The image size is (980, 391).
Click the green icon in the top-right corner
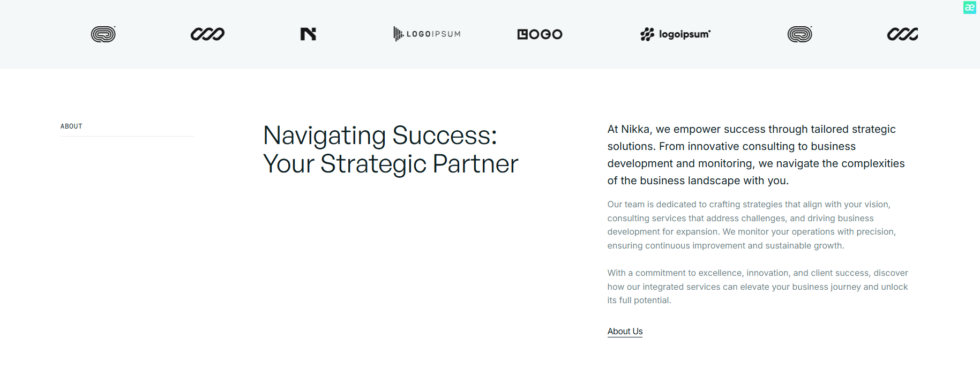pos(969,7)
